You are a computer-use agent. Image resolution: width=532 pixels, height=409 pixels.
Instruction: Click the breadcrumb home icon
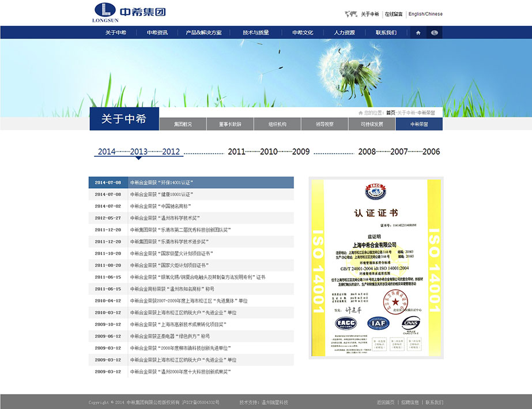tap(360, 113)
